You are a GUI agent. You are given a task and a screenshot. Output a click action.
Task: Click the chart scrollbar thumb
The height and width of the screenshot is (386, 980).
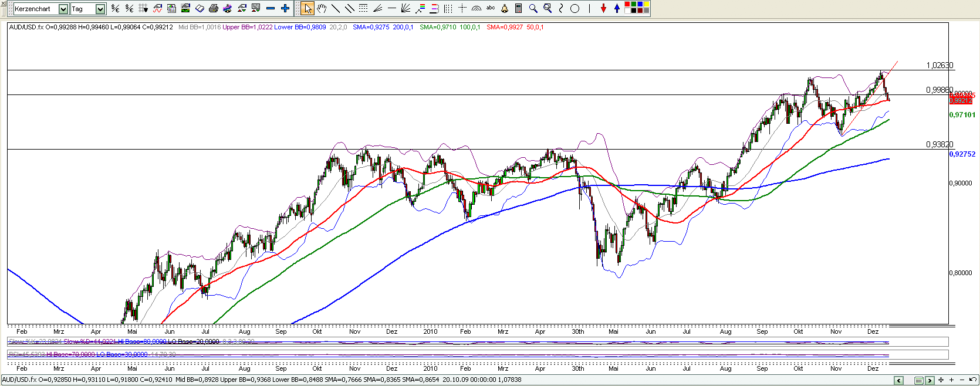tap(918, 381)
